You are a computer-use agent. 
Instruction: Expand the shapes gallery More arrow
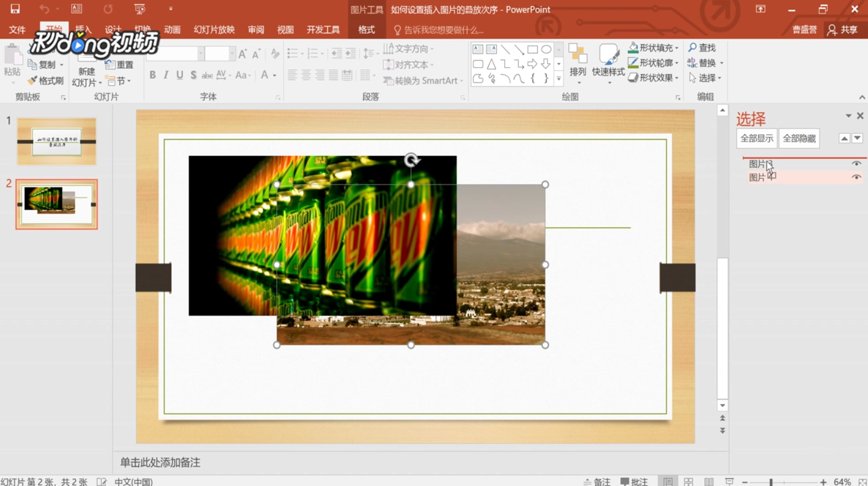tap(558, 79)
